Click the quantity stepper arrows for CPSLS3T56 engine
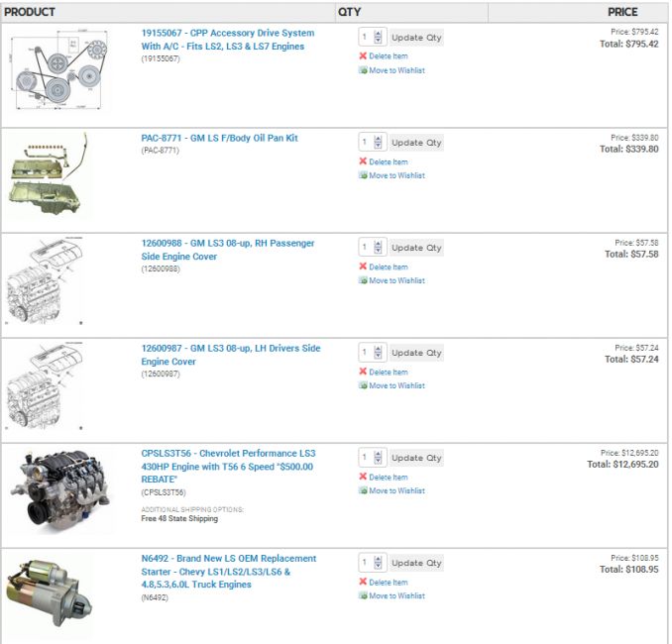 pos(378,457)
